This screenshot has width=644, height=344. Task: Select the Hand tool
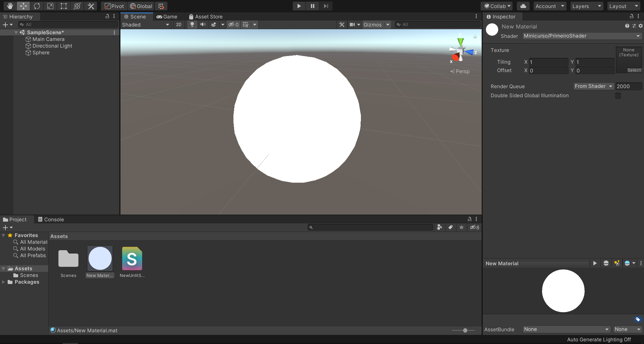pos(10,6)
